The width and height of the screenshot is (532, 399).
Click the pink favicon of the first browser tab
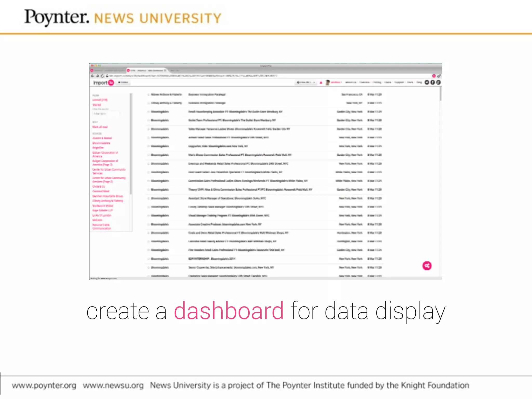(92, 70)
